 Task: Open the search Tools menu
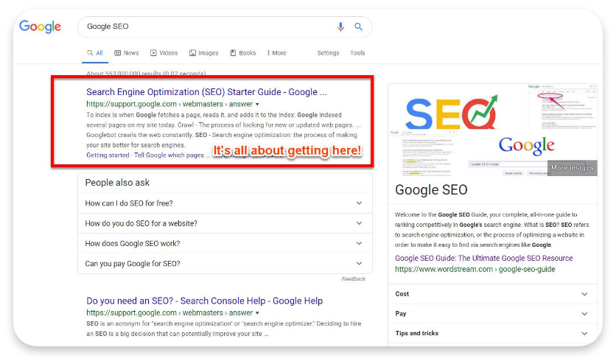[357, 53]
